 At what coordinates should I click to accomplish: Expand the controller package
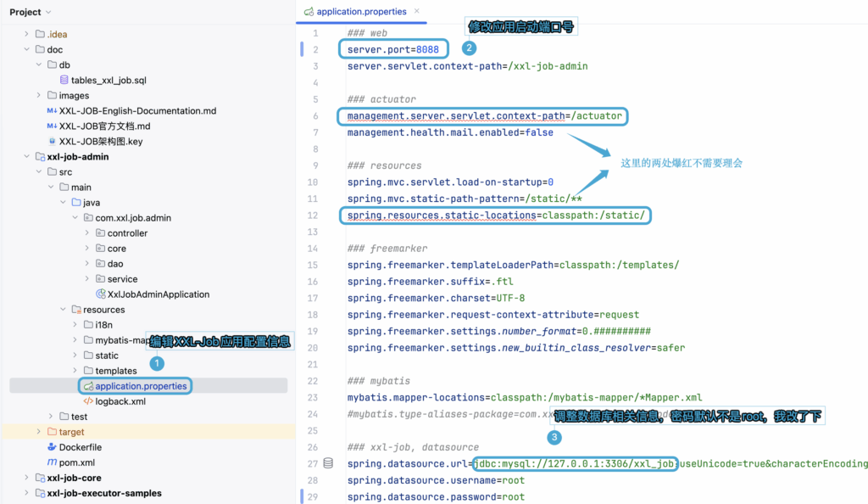(x=88, y=233)
